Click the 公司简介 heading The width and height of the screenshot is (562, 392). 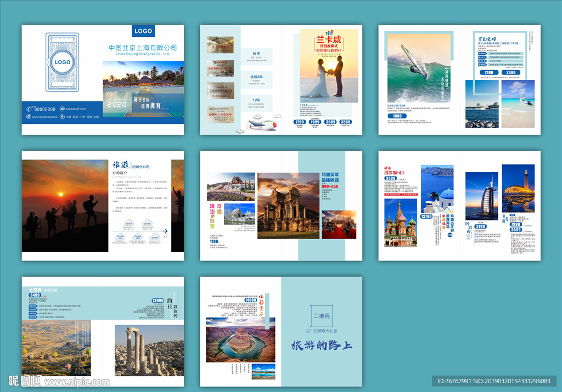pos(120,173)
